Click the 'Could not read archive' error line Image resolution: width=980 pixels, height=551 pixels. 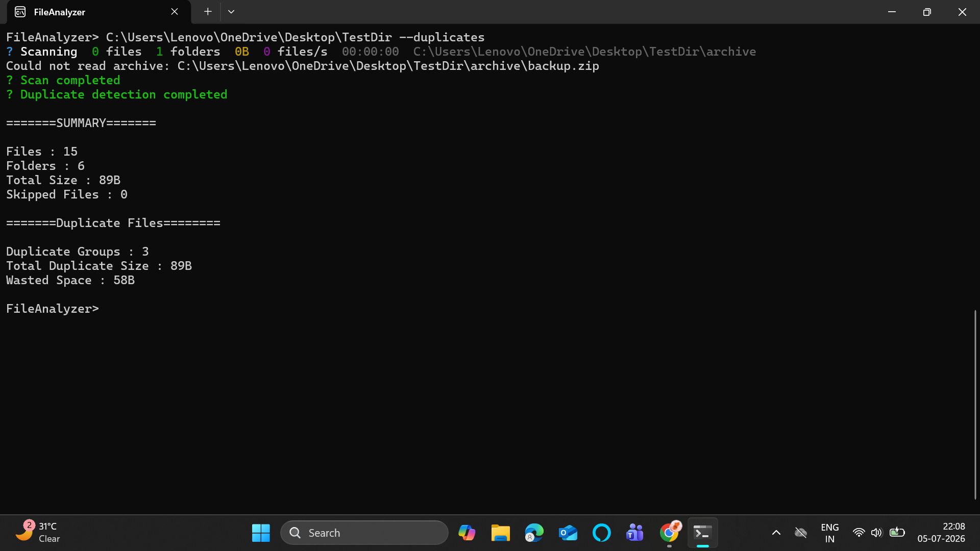pos(303,66)
